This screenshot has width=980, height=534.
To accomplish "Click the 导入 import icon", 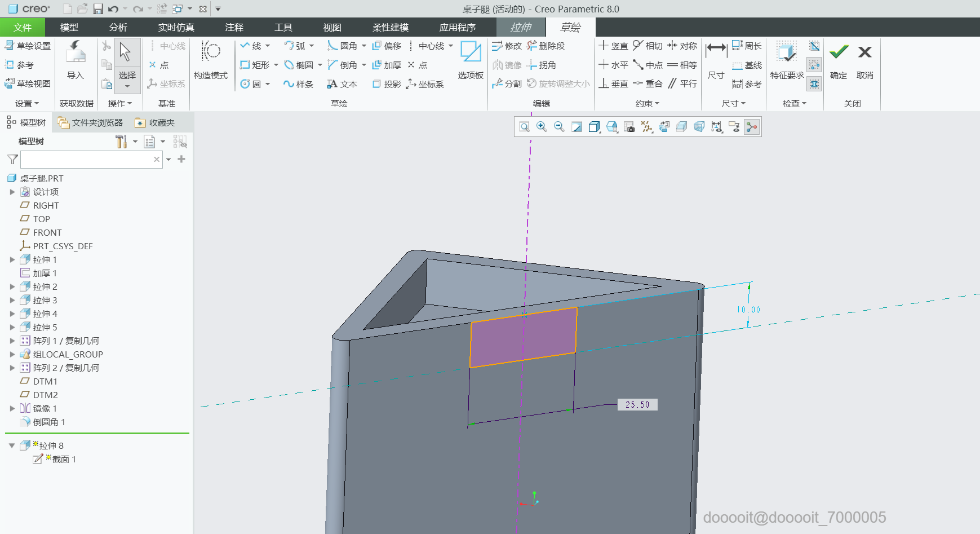I will (x=75, y=53).
